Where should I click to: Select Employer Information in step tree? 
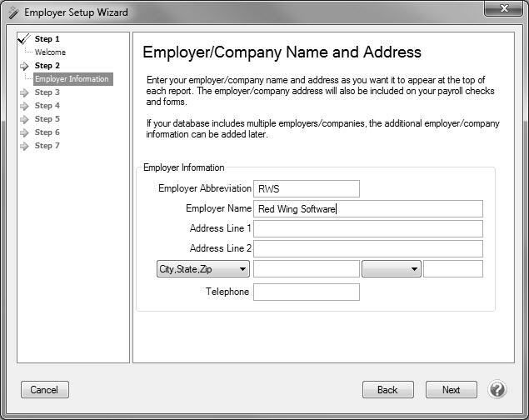tap(72, 79)
